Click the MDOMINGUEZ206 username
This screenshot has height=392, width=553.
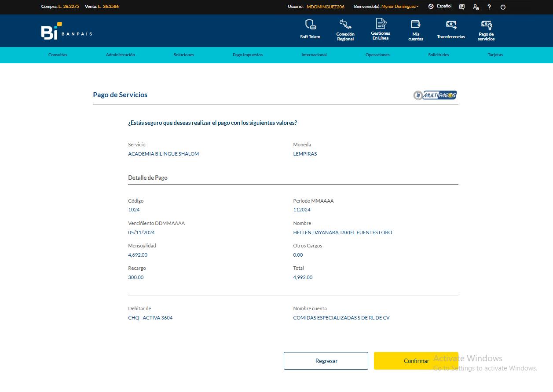pos(326,7)
